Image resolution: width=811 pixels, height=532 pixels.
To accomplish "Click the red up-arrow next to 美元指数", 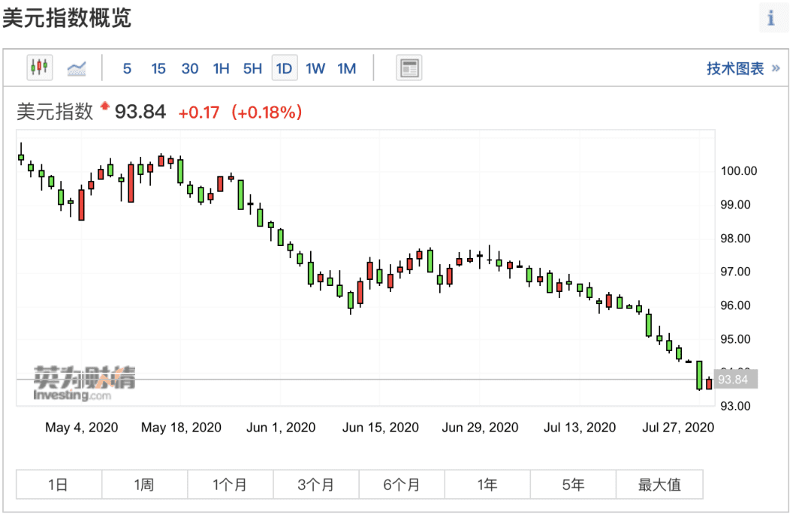I will [x=105, y=106].
